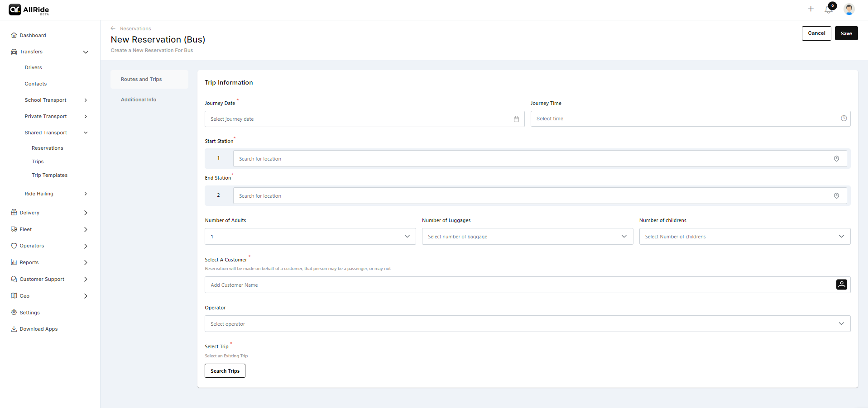Screen dimensions: 868x408
Task: Click the Select journey date input field
Action: click(317, 119)
